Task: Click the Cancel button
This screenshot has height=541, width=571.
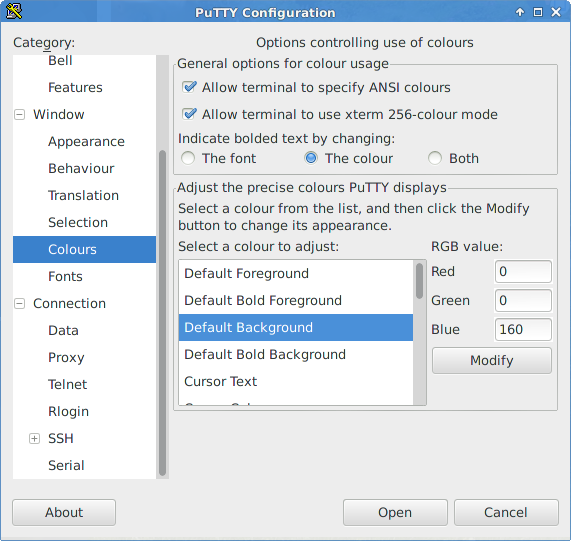Action: point(506,512)
